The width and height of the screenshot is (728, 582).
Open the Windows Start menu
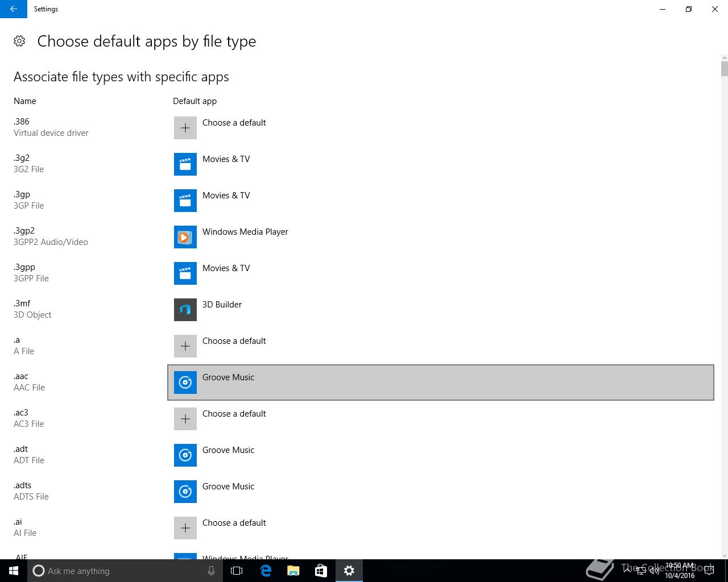[14, 571]
